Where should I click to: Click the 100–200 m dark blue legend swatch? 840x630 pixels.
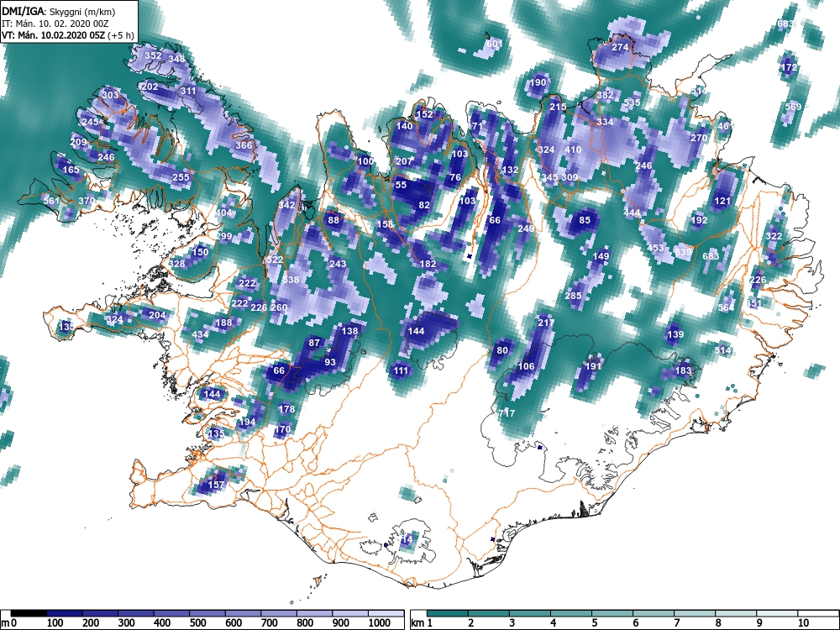click(65, 613)
